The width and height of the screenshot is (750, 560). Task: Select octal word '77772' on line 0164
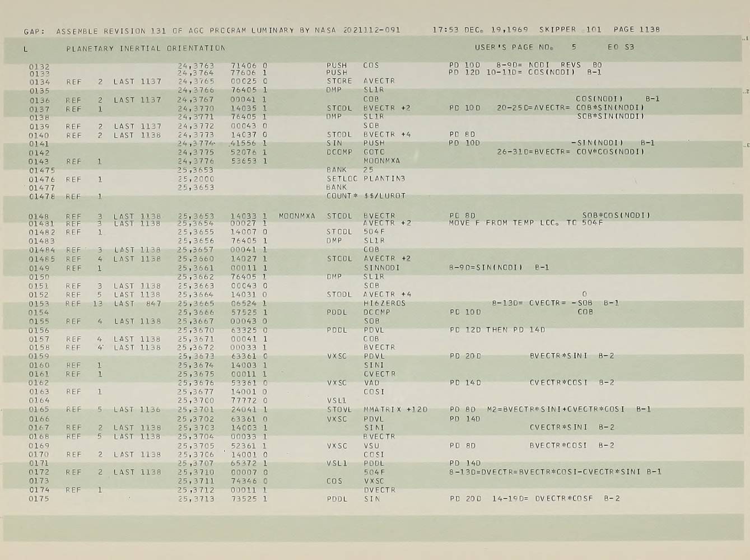tap(244, 401)
